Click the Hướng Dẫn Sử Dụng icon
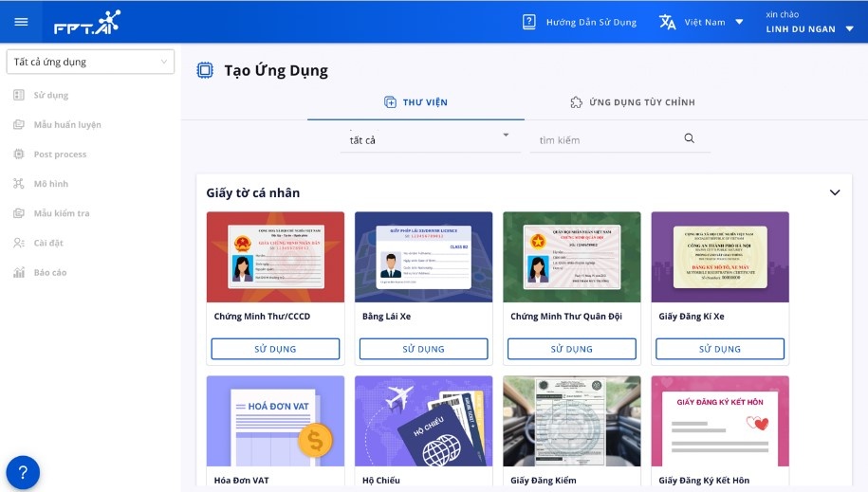The width and height of the screenshot is (868, 492). coord(529,22)
